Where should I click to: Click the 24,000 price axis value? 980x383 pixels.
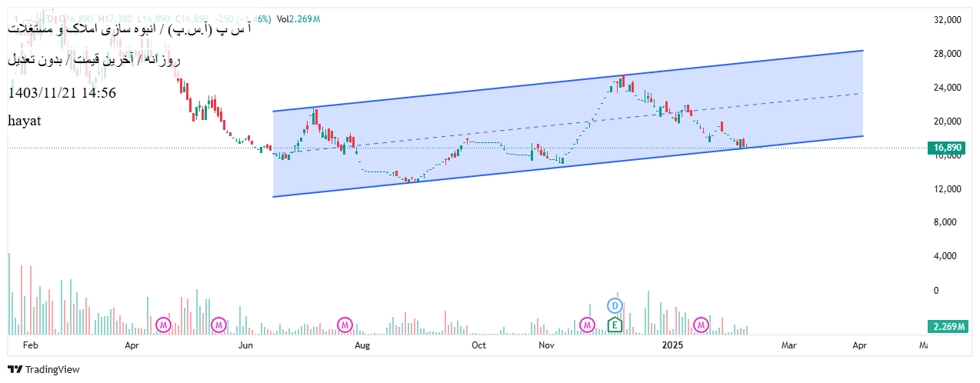pyautogui.click(x=946, y=88)
